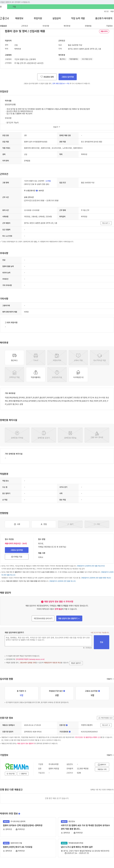Screen dimensions: 114x868
Task: Click the 기숙사 welfare icon
Action: (x=36, y=358)
